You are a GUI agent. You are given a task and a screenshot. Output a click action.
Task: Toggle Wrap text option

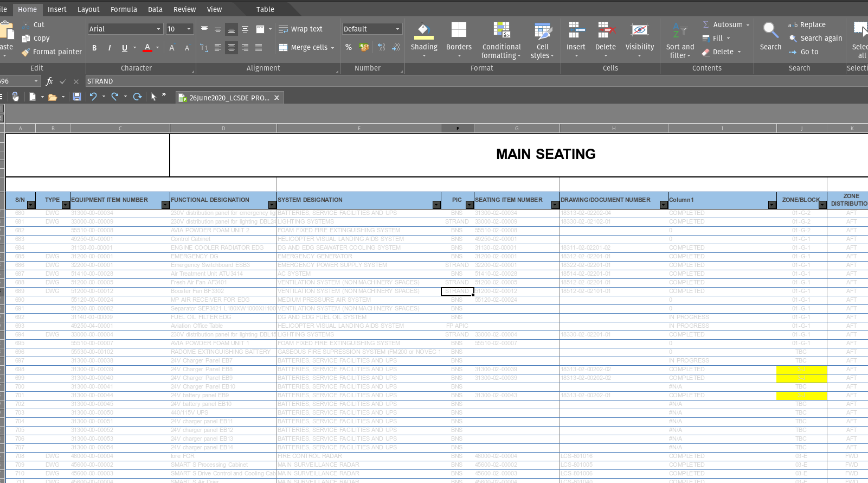[x=300, y=29]
